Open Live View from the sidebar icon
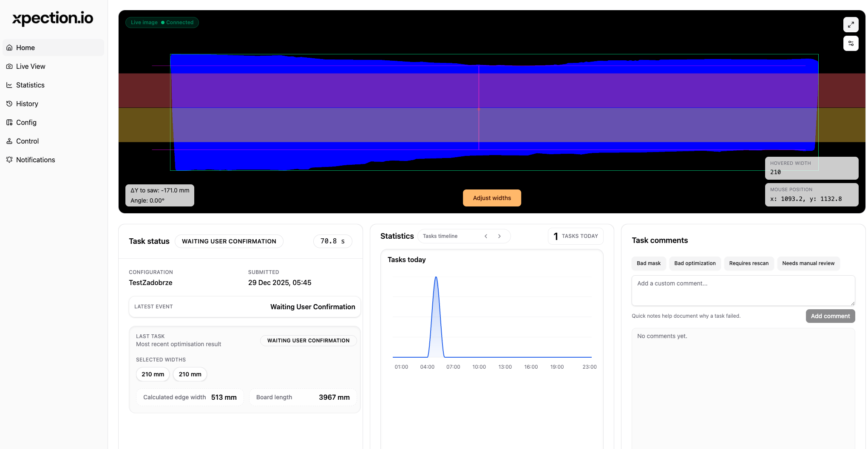Viewport: 868px width, 449px height. [9, 66]
